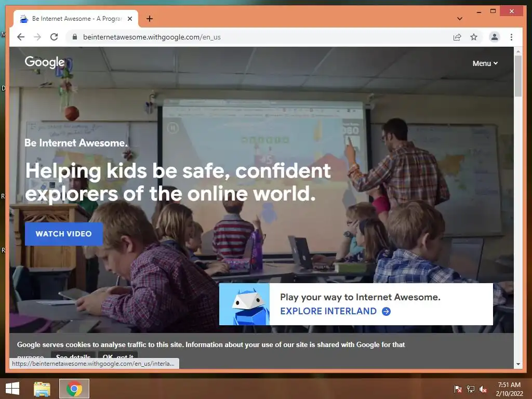This screenshot has width=532, height=399.
Task: Maximize the Chrome window
Action: pyautogui.click(x=493, y=11)
